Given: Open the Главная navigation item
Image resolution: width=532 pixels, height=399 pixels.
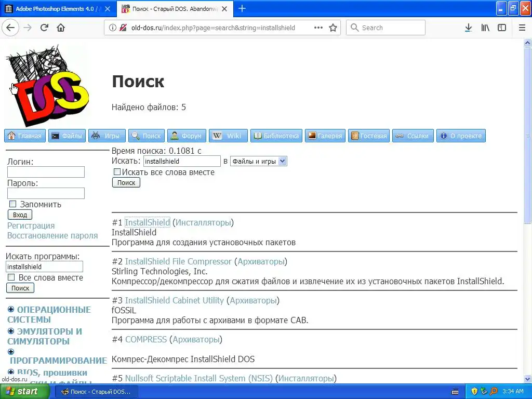Looking at the screenshot, I should pyautogui.click(x=25, y=136).
